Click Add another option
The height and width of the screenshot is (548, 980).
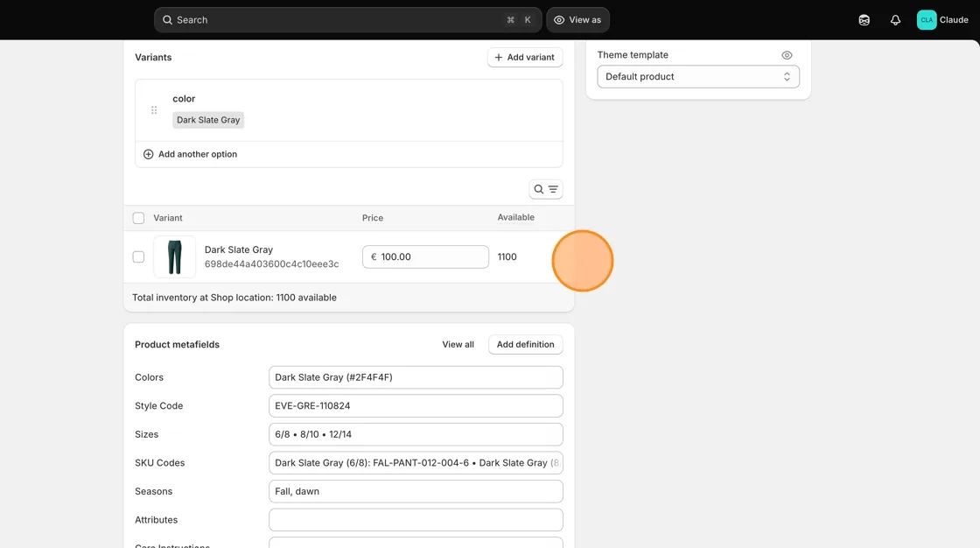click(190, 154)
